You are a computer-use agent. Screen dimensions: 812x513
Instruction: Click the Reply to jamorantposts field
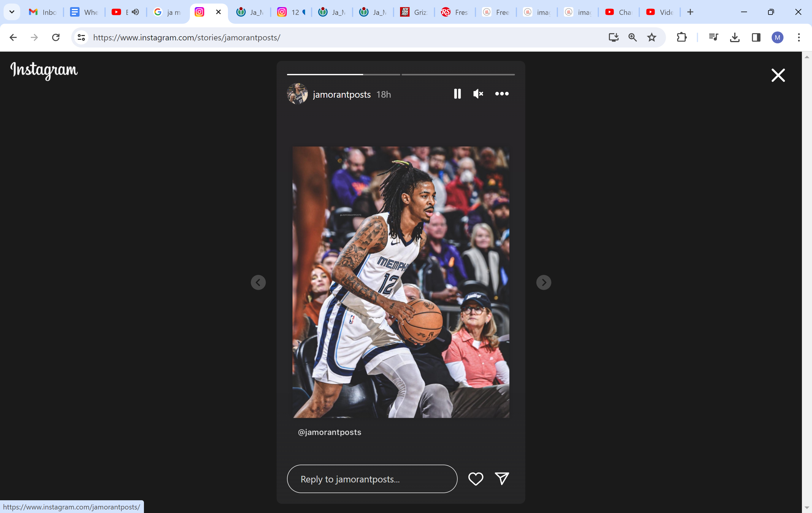point(372,479)
